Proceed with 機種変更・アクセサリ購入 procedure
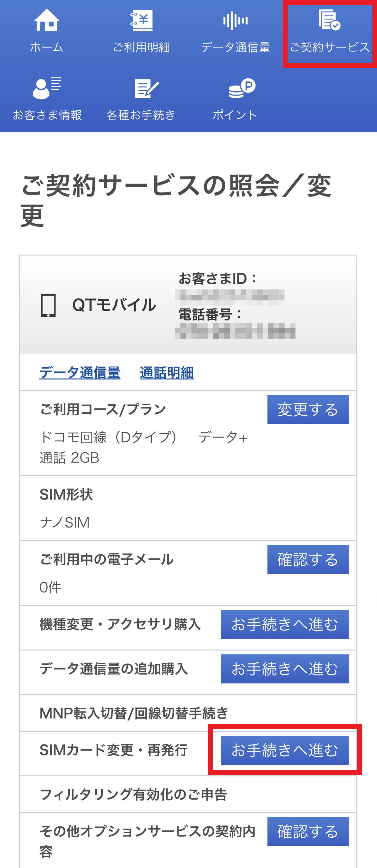This screenshot has width=377, height=868. (285, 624)
